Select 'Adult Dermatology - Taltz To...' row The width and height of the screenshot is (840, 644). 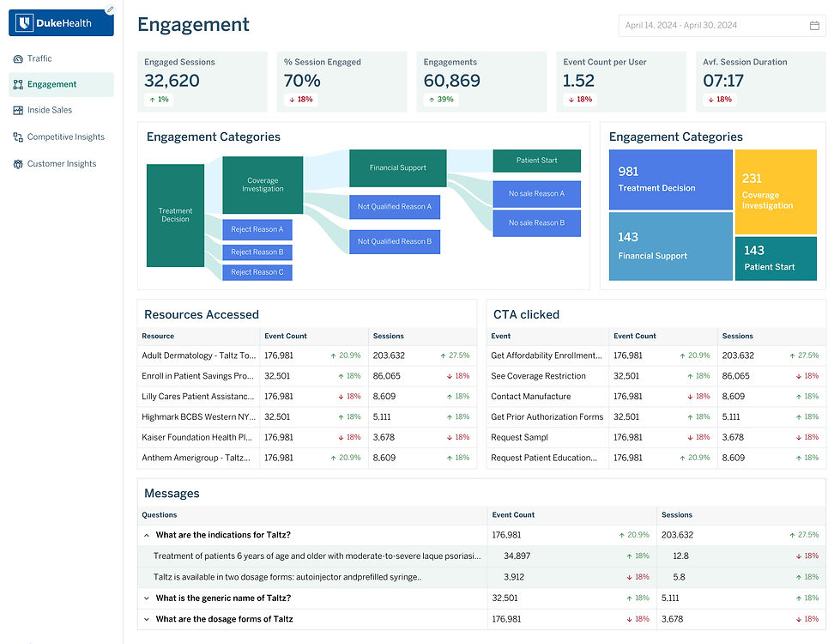(x=307, y=355)
